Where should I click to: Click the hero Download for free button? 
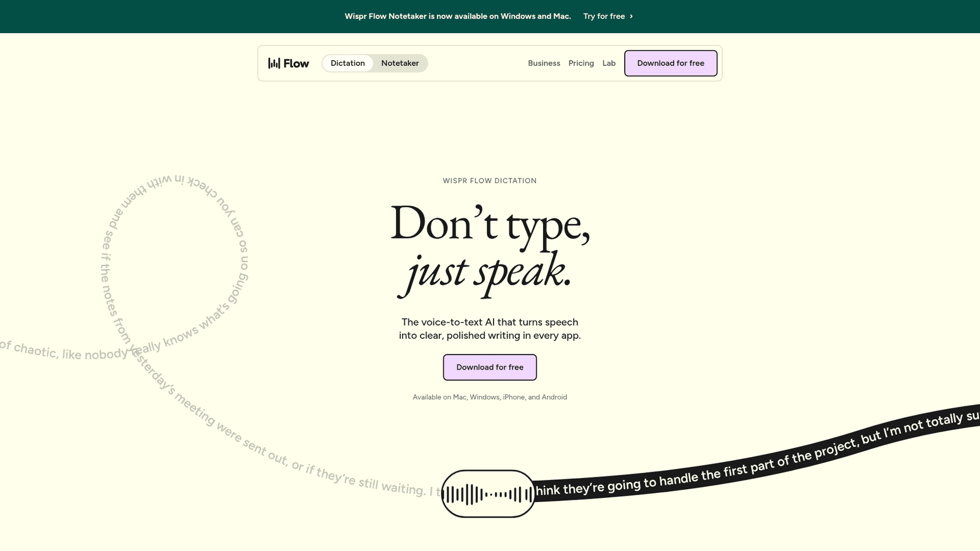point(490,367)
